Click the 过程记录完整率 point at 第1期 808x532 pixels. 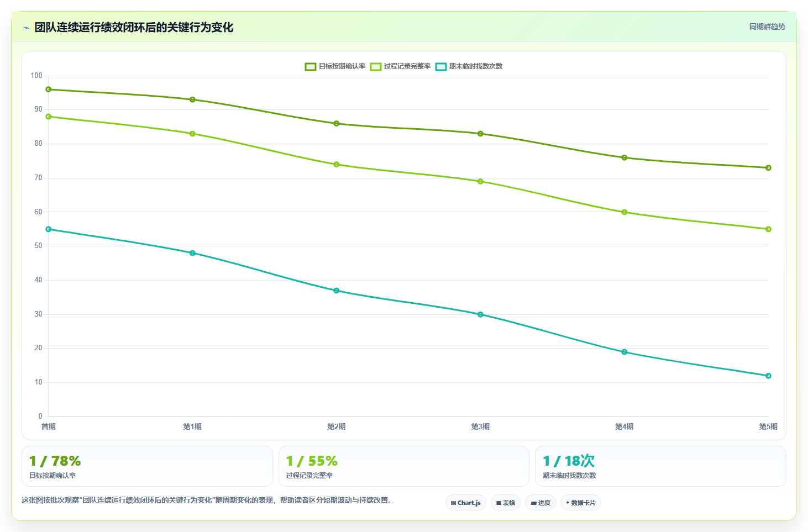click(x=192, y=134)
